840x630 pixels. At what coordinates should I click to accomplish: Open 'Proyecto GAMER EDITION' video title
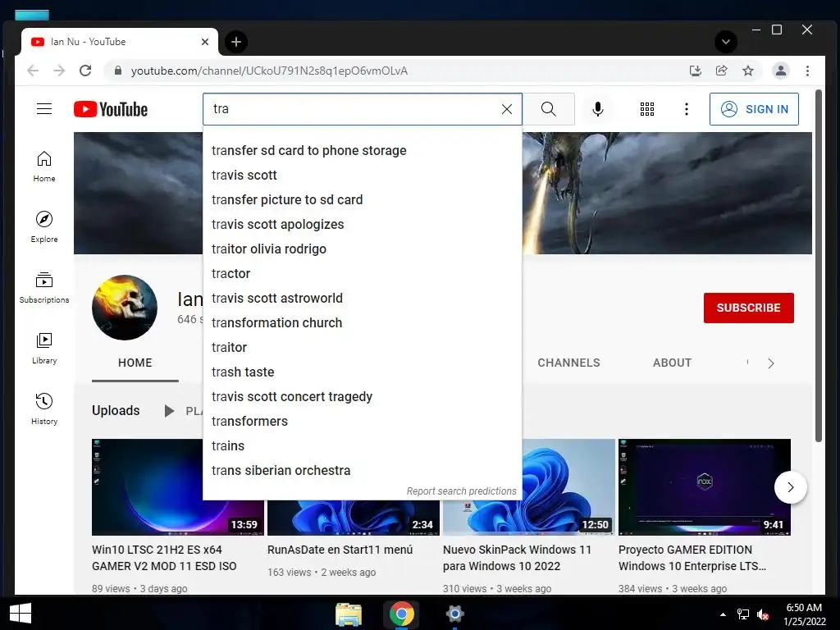pos(692,558)
